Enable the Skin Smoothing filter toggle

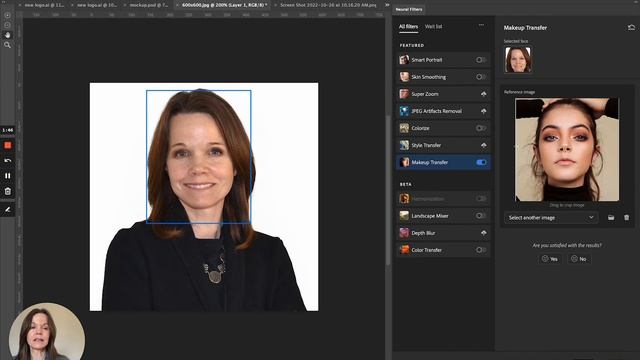click(481, 77)
